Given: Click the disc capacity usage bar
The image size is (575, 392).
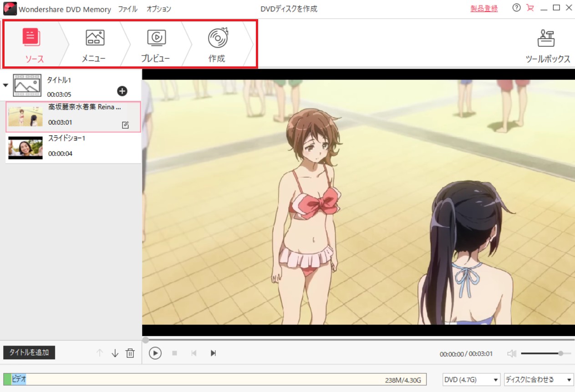Looking at the screenshot, I should (215, 379).
